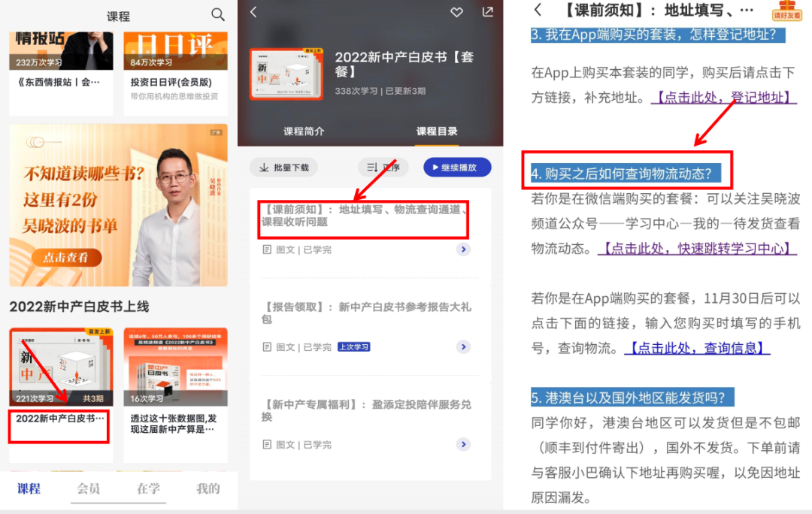The width and height of the screenshot is (812, 514).
Task: Click title 2022新中产白皮书… under thumbnail
Action: (x=60, y=419)
